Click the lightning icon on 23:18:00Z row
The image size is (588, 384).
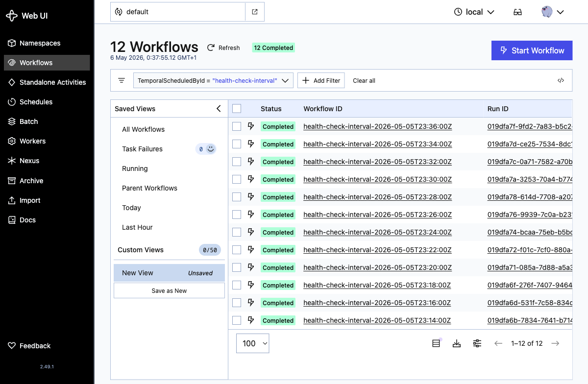[x=251, y=285]
